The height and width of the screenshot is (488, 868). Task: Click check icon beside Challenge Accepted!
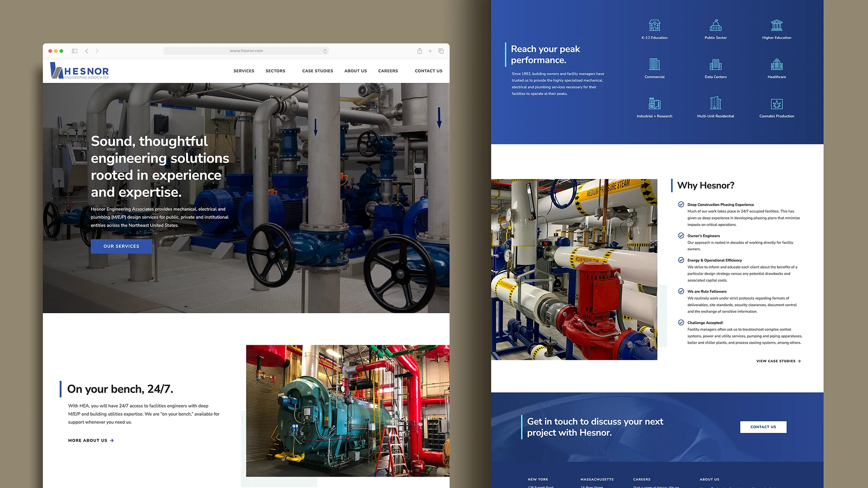(x=681, y=322)
